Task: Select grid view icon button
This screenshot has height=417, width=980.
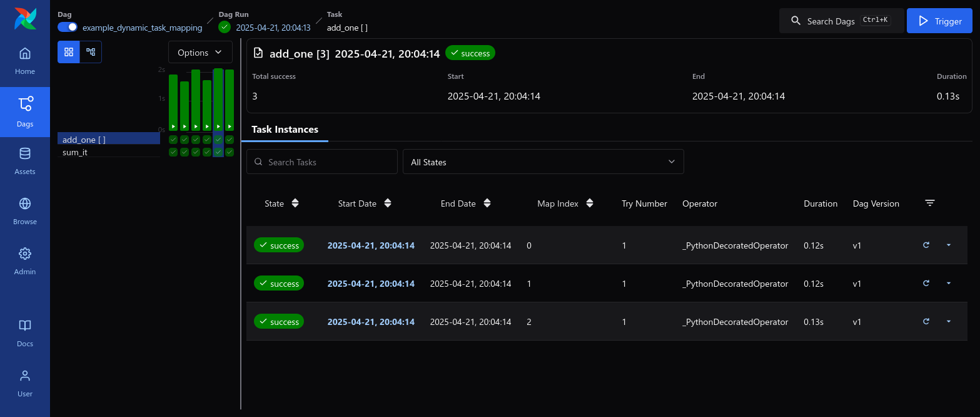Action: pyautogui.click(x=69, y=52)
